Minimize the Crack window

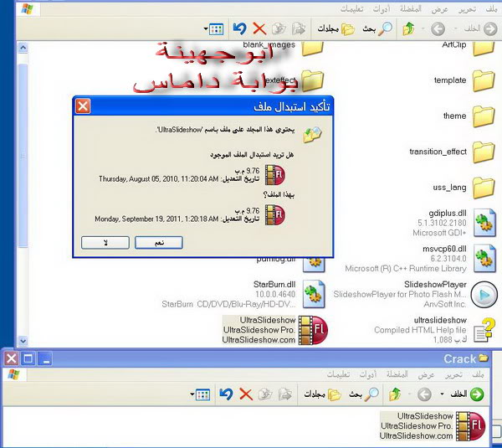[45, 358]
